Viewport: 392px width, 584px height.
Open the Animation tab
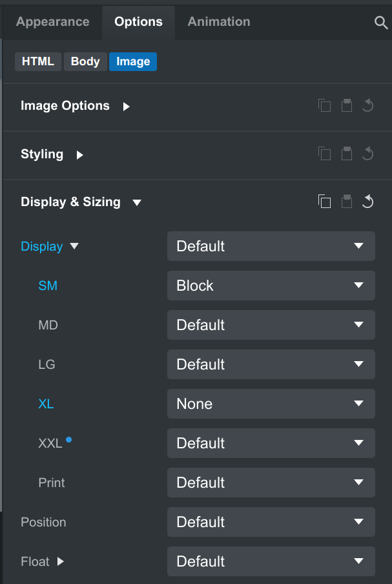click(x=218, y=21)
